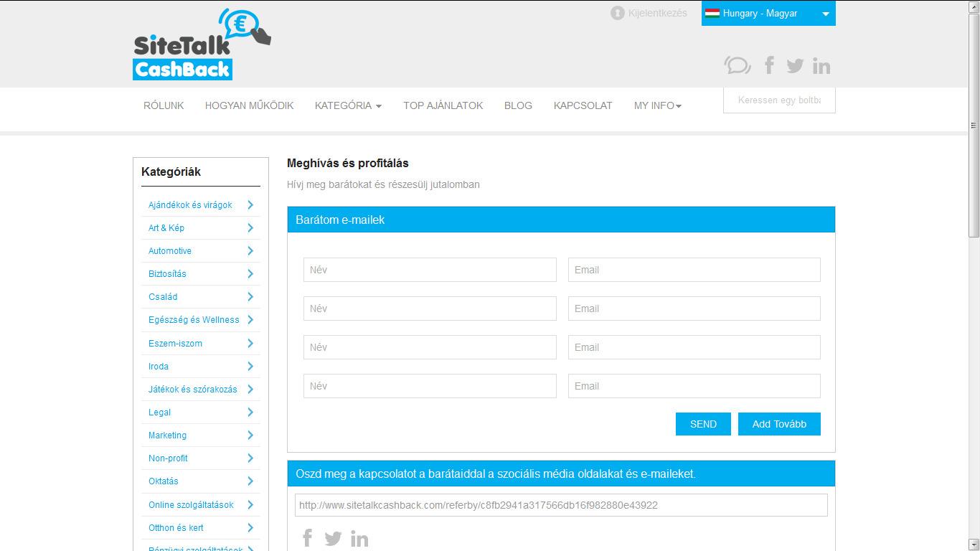The height and width of the screenshot is (551, 980).
Task: Open the Online szolgáltatások category link
Action: point(191,505)
